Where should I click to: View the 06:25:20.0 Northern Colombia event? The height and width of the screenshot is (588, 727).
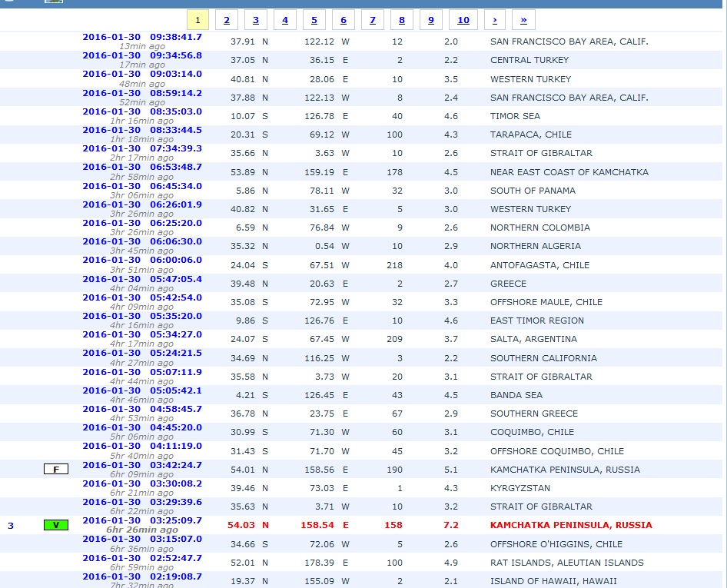click(142, 223)
